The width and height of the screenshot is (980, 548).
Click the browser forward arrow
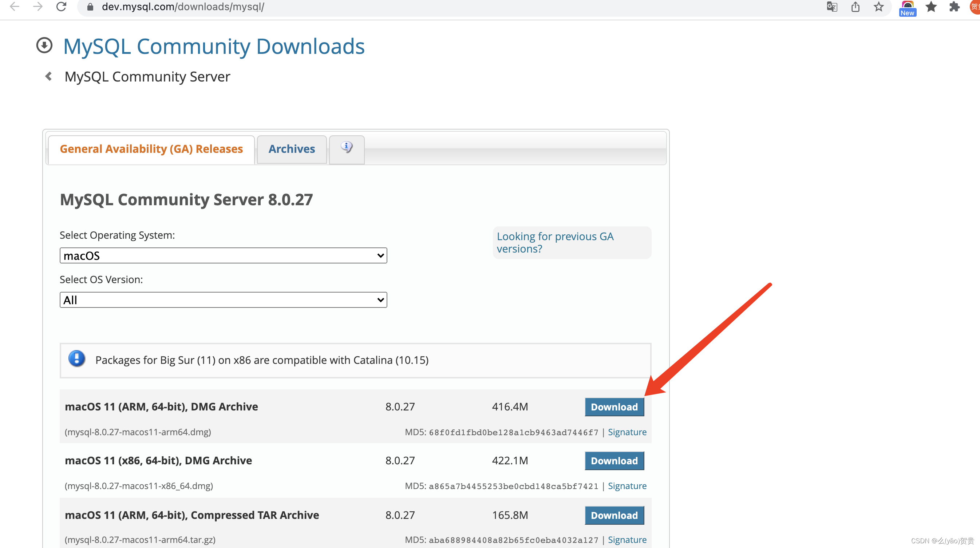[37, 7]
